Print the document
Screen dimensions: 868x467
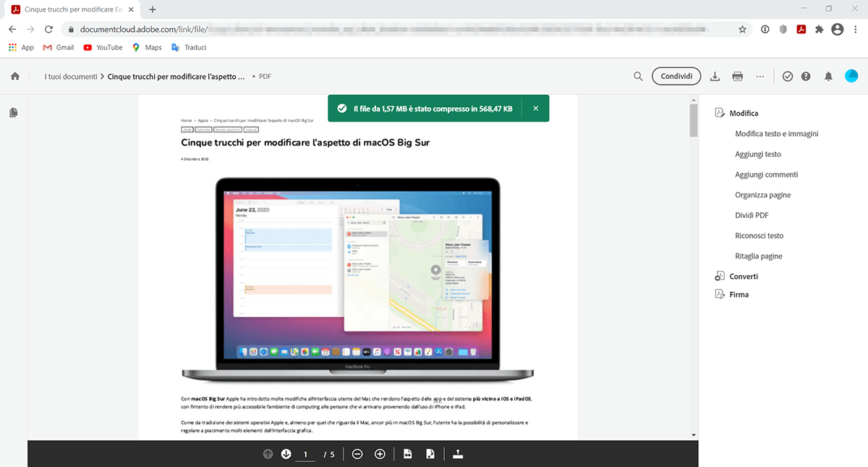pos(737,76)
